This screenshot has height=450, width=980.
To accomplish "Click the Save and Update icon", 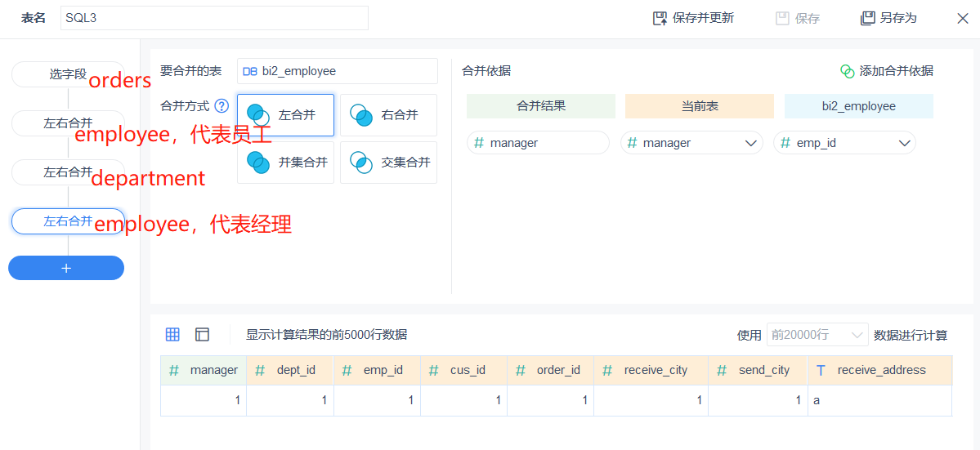I will [x=660, y=18].
